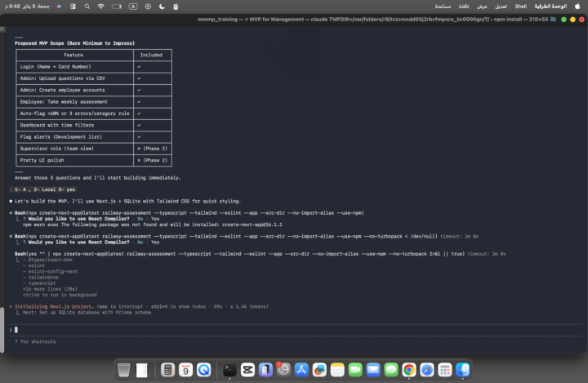Screen dimensions: 588x383
Task: Open the Calculator app in the Dock
Action: coord(168,370)
